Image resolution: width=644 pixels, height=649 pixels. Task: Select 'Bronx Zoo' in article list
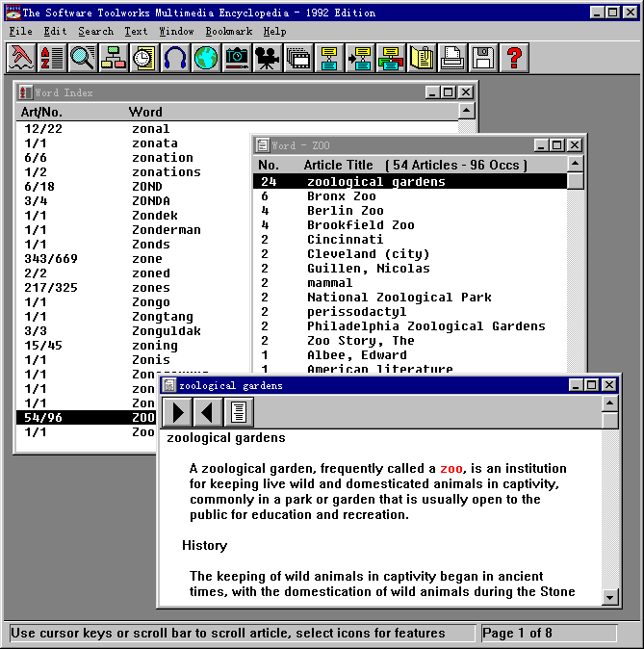point(410,196)
